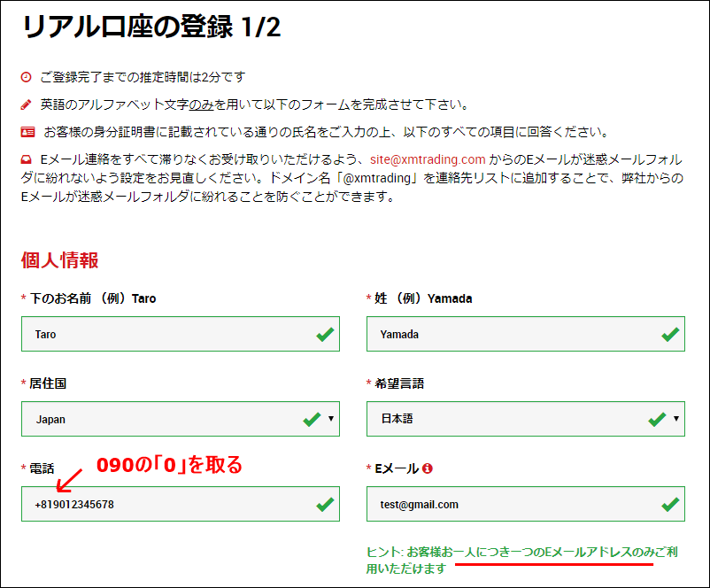The image size is (710, 588).
Task: Click green checkmark in the Taro field
Action: click(x=325, y=335)
